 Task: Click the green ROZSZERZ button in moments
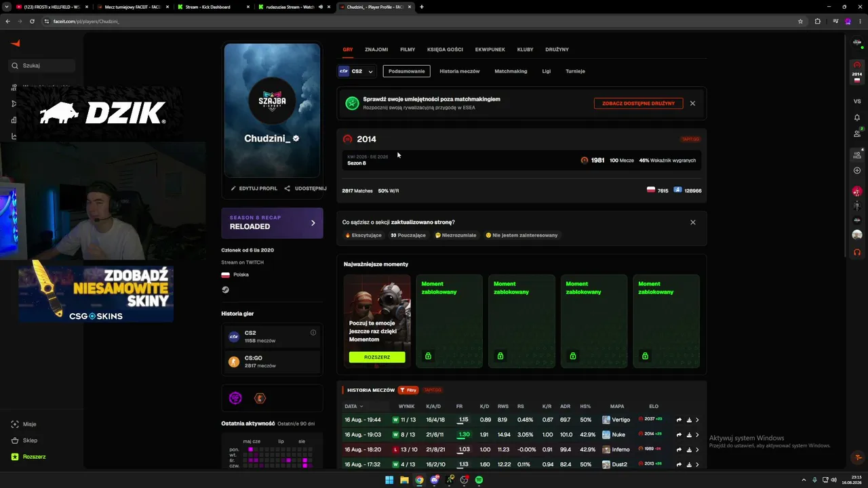coord(377,357)
